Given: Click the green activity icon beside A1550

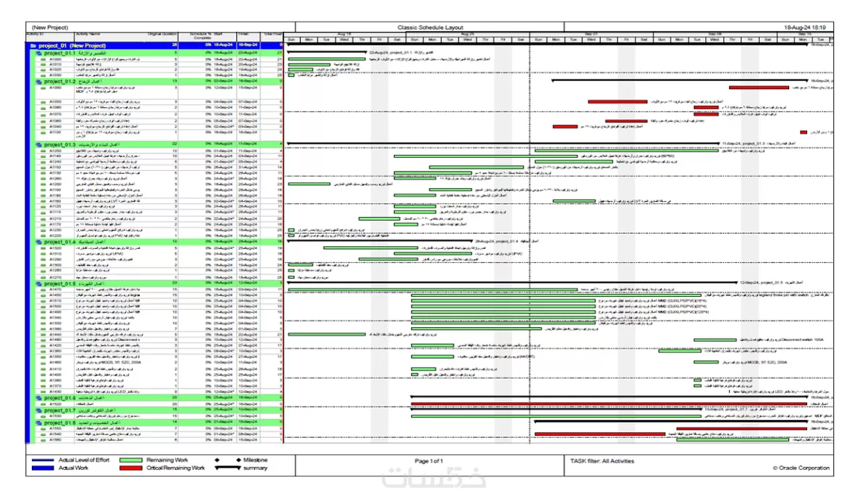Looking at the screenshot, I should 43,429.
